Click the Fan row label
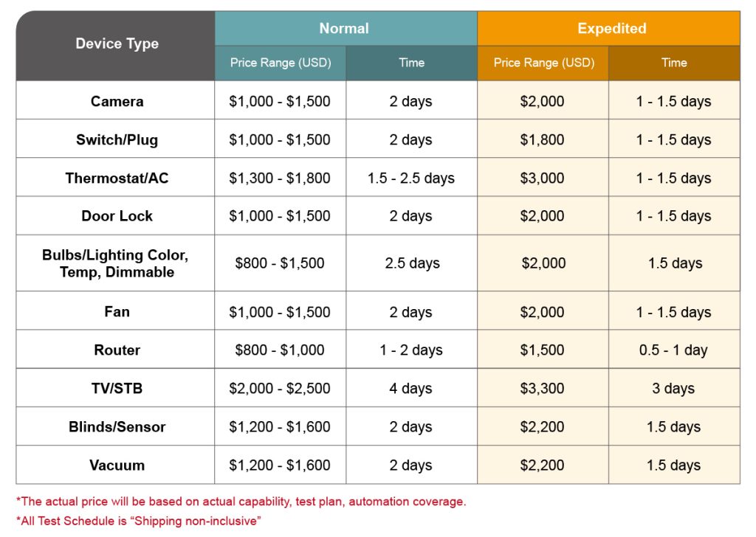Screen dimensions: 756x537 click(x=116, y=311)
